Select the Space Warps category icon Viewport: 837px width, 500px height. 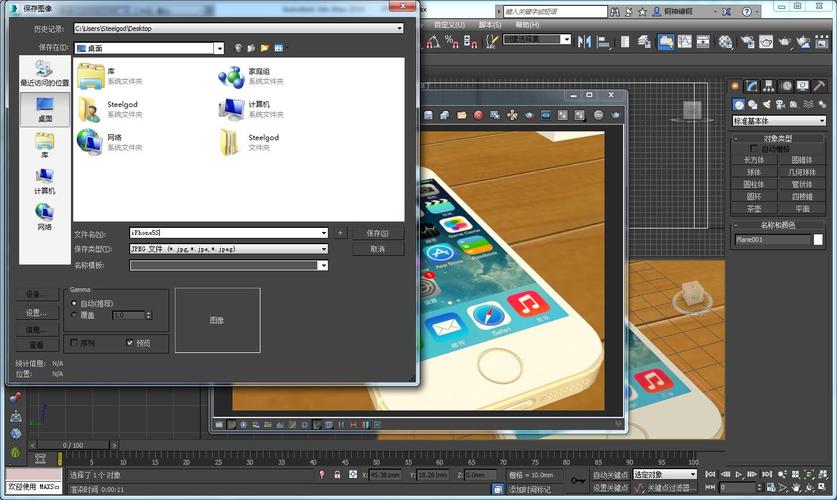(809, 105)
